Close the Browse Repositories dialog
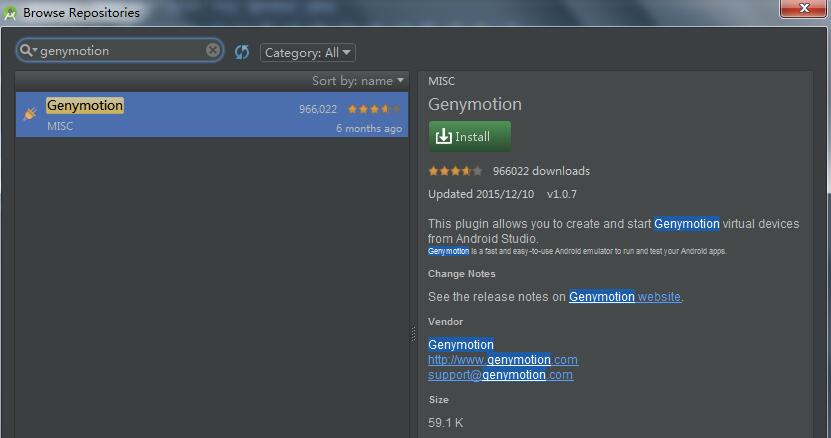The width and height of the screenshot is (831, 438). coord(803,8)
